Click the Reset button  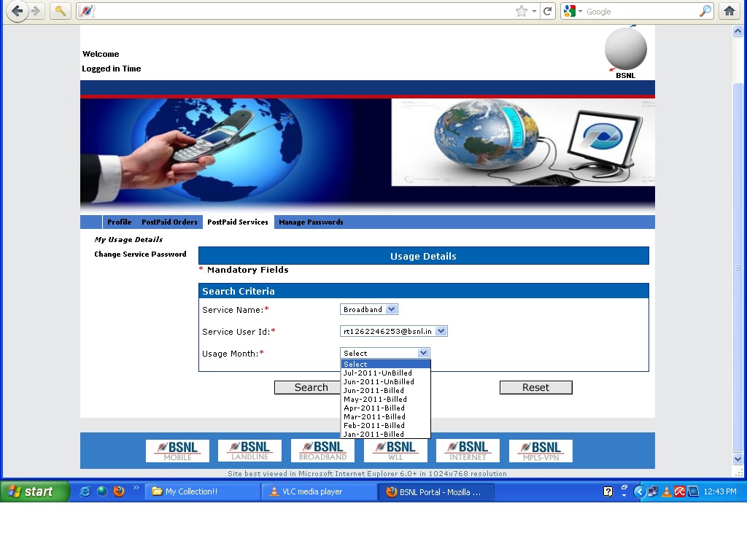pos(536,388)
